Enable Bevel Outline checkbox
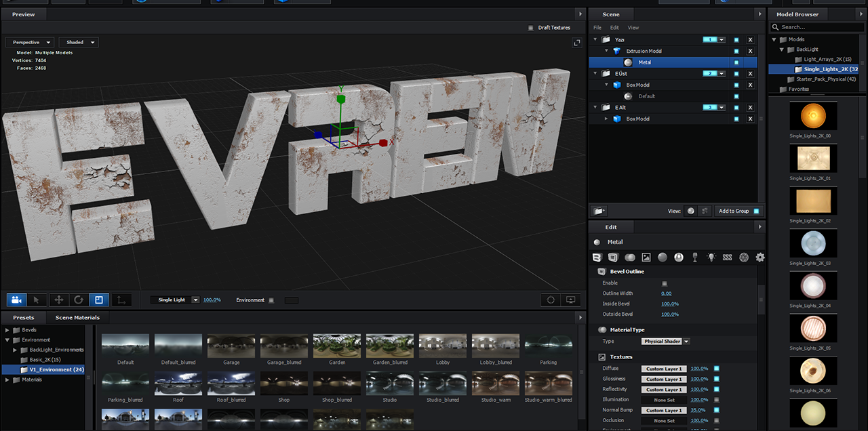The image size is (868, 431). coord(665,283)
